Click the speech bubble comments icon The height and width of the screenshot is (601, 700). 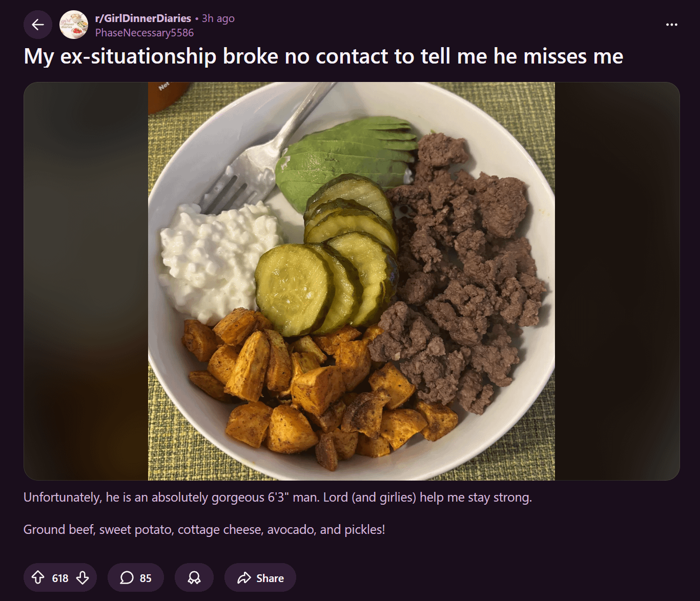[127, 577]
